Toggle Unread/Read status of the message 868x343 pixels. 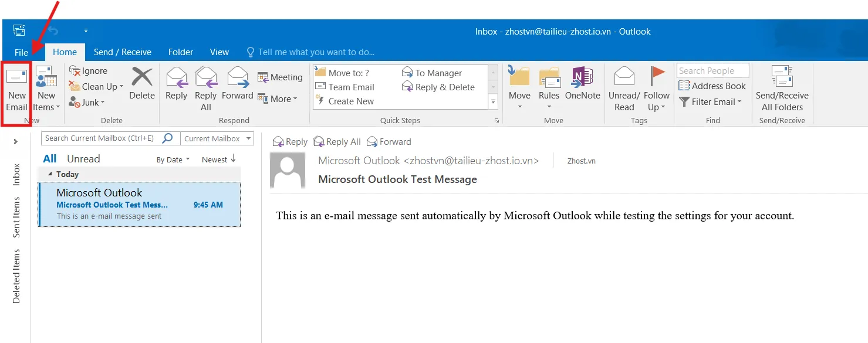(x=624, y=86)
